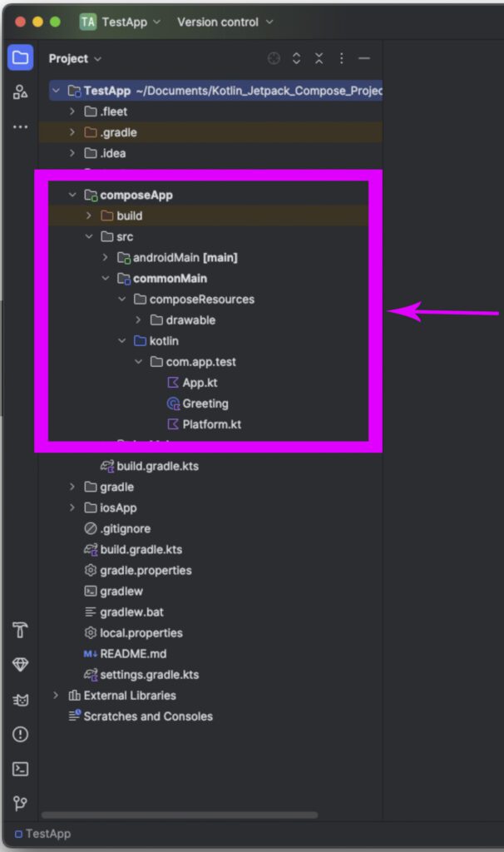Open the Terminal tool window
This screenshot has height=852, width=504.
pyautogui.click(x=20, y=770)
